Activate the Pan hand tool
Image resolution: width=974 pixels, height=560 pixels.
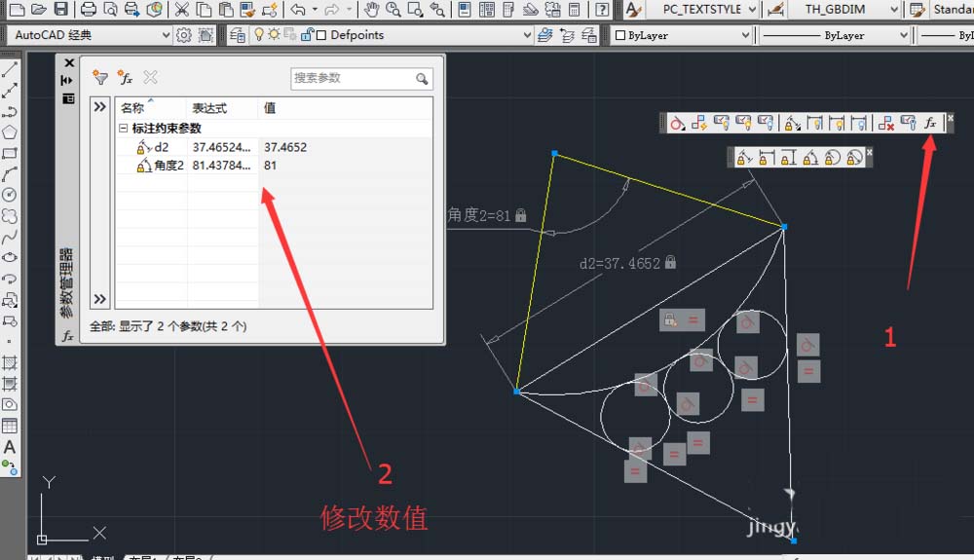tap(371, 9)
